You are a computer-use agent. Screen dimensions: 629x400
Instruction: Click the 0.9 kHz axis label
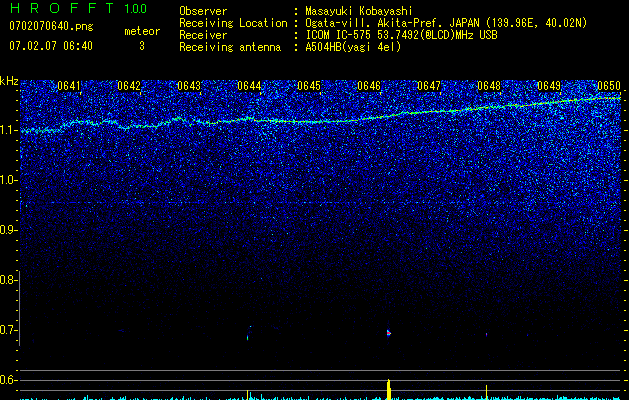8,230
